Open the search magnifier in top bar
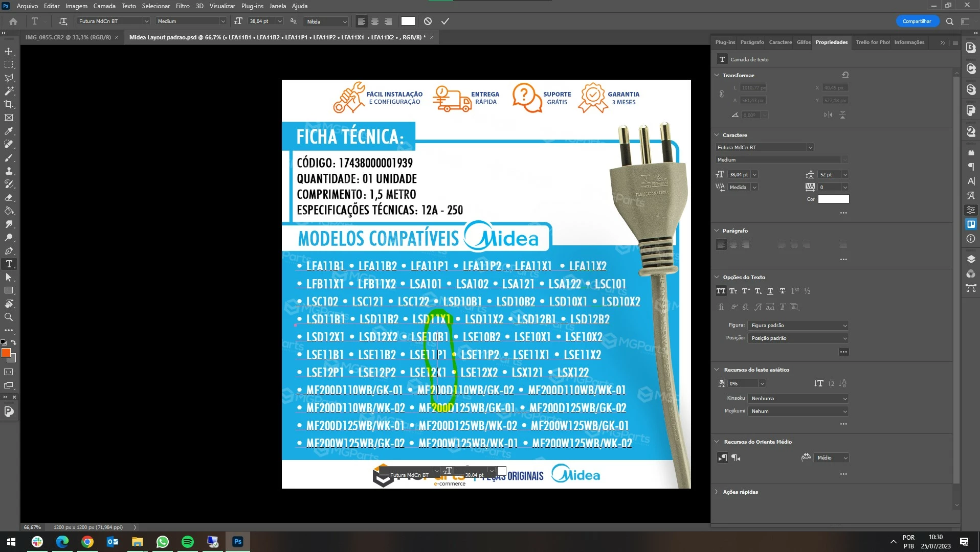 point(949,21)
